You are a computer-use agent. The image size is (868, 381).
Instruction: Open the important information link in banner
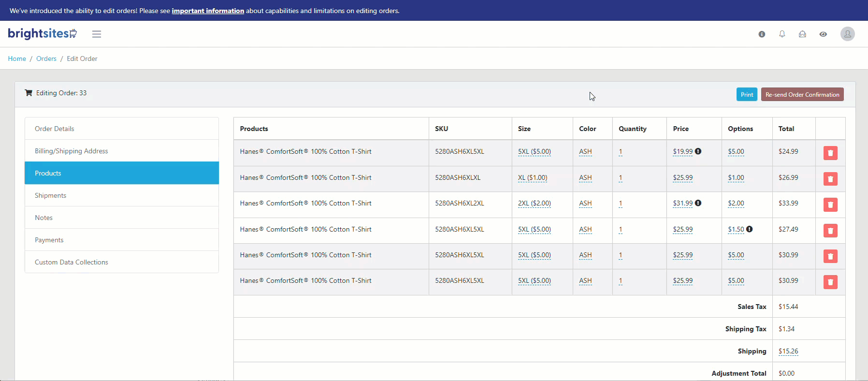pos(208,11)
